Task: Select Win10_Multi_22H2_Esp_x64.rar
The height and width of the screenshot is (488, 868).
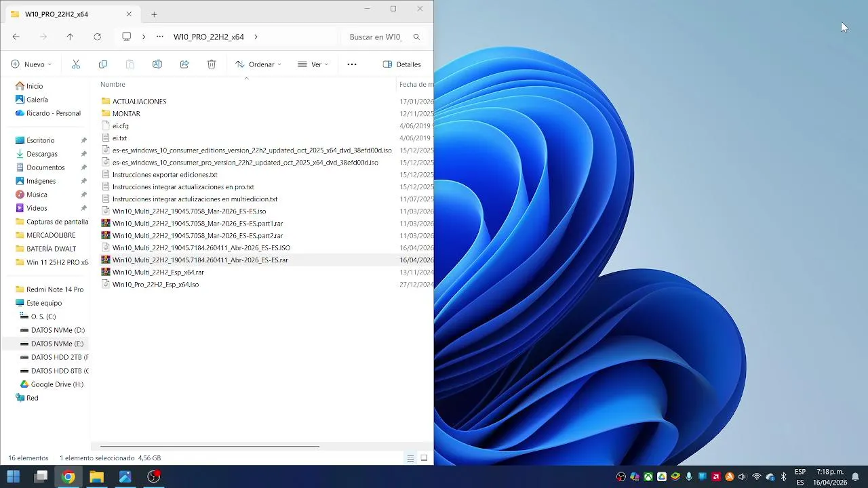Action: [x=158, y=272]
